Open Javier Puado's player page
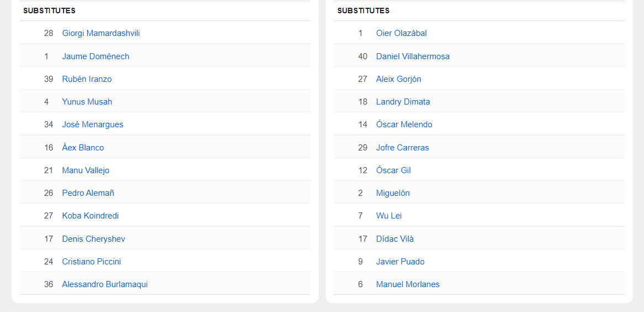Screen dimensions: 644x312 (400, 262)
